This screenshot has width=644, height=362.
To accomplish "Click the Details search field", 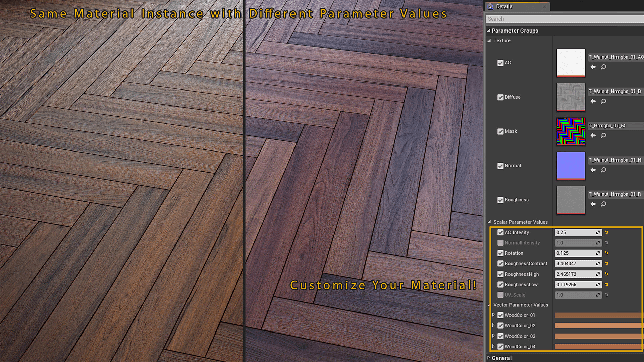I will click(565, 19).
